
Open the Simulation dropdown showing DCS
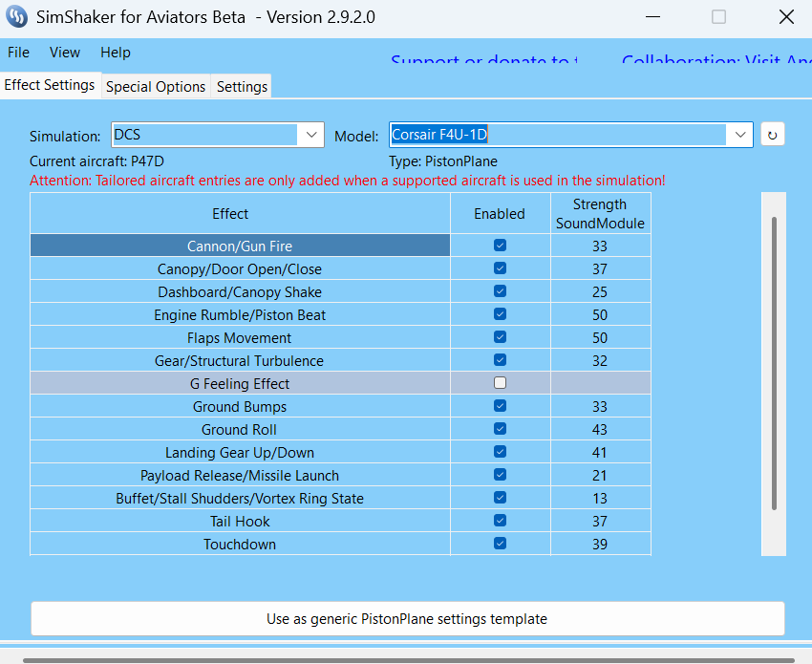[218, 135]
